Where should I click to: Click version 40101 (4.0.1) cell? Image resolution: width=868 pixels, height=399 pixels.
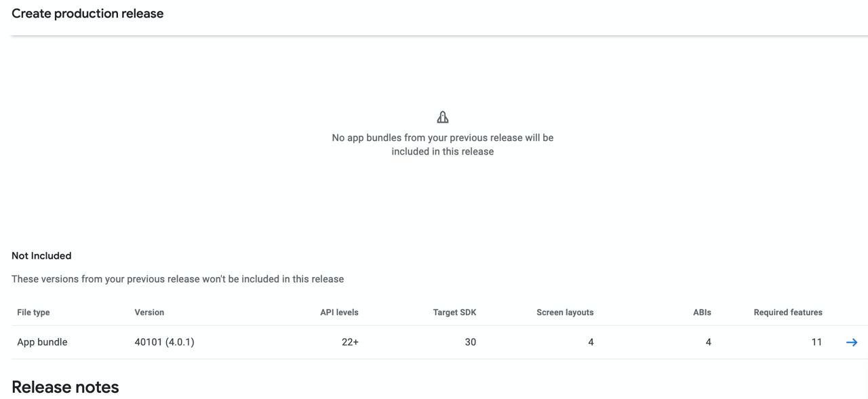[164, 342]
